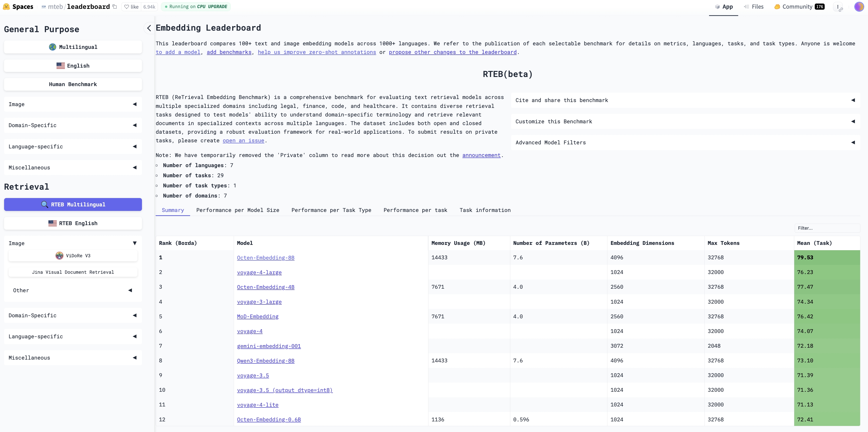The image size is (868, 432).
Task: Expand Image under General Purpose
Action: tap(73, 104)
